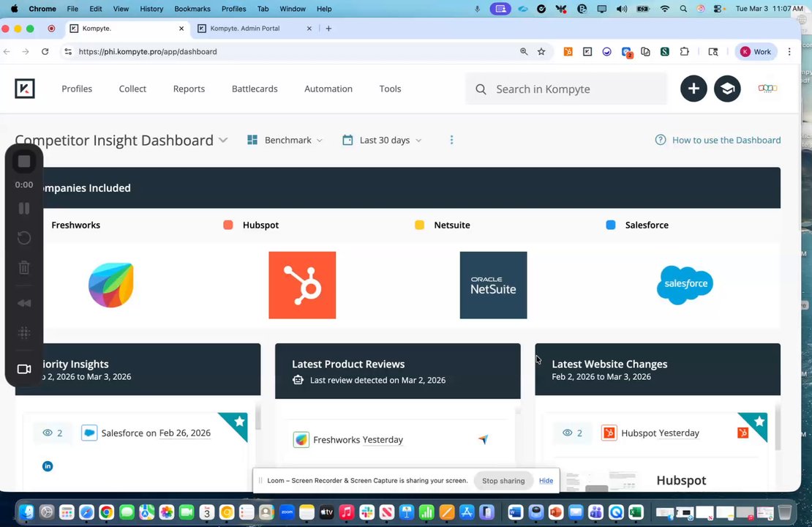Toggle views eye on Hubspot website change

[x=568, y=433]
